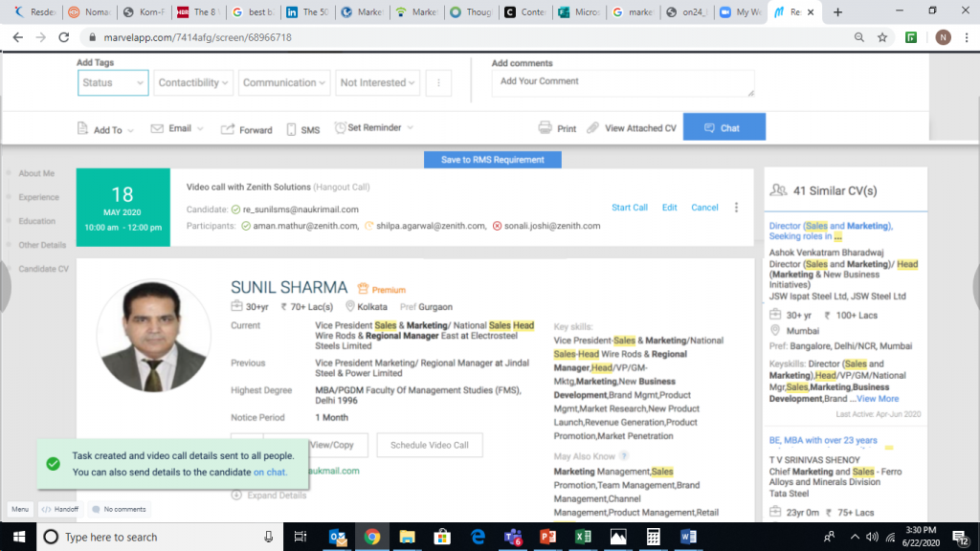Image resolution: width=980 pixels, height=551 pixels.
Task: Open the Windows Start menu
Action: pyautogui.click(x=19, y=537)
